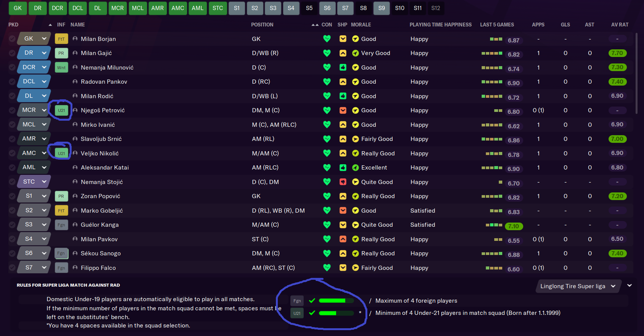Click the 'Satisfied' playing time for Marko Gobeljić
The height and width of the screenshot is (336, 644).
click(x=423, y=211)
